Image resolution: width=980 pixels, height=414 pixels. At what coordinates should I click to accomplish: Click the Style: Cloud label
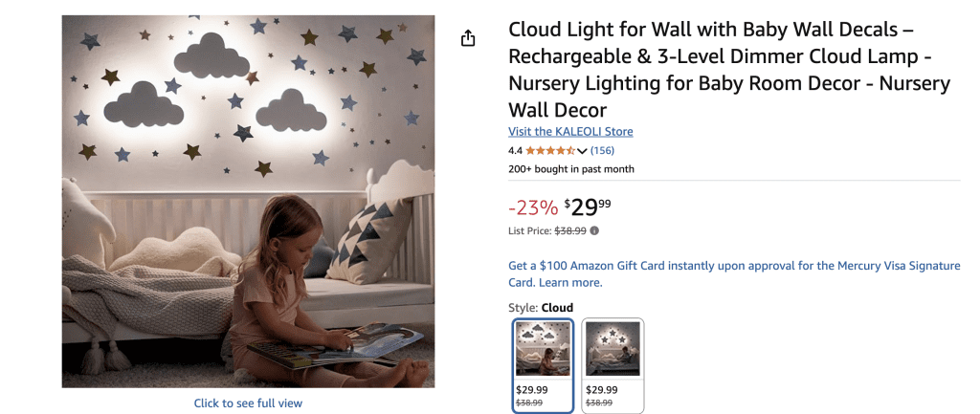[x=541, y=307]
